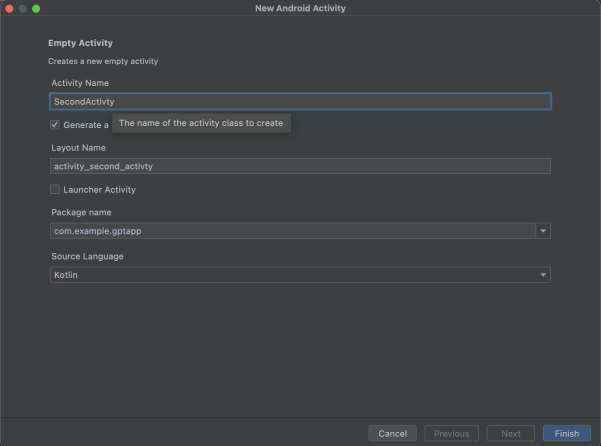This screenshot has height=446, width=601.
Task: Focus the Activity Name text field
Action: tap(300, 101)
